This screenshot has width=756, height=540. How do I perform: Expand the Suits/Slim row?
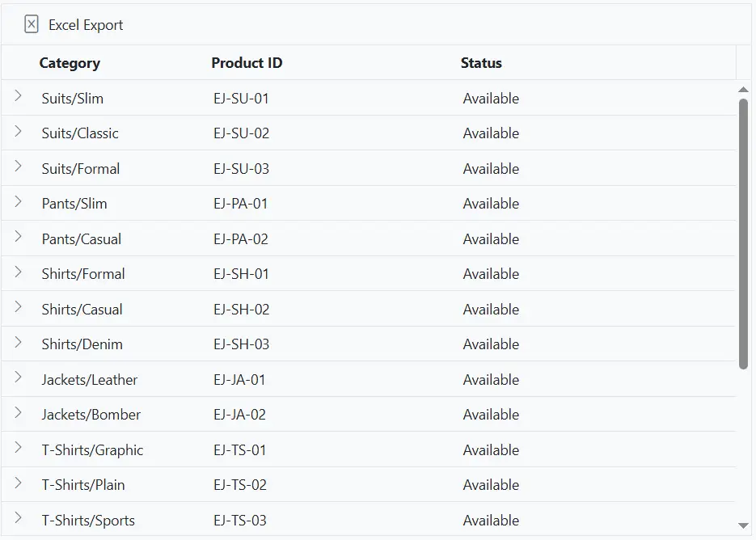[18, 96]
